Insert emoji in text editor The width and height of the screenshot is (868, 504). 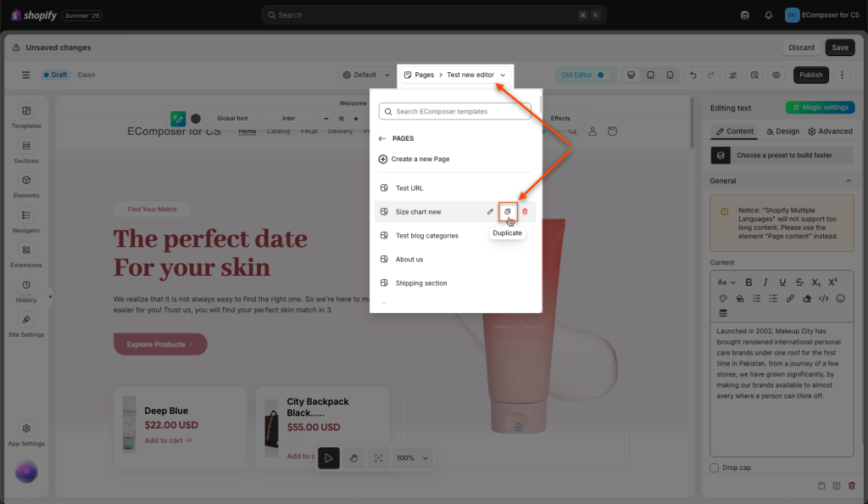pyautogui.click(x=840, y=299)
